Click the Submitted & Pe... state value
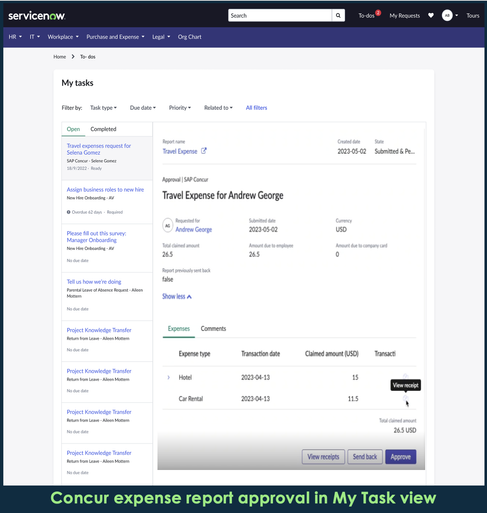 [395, 151]
